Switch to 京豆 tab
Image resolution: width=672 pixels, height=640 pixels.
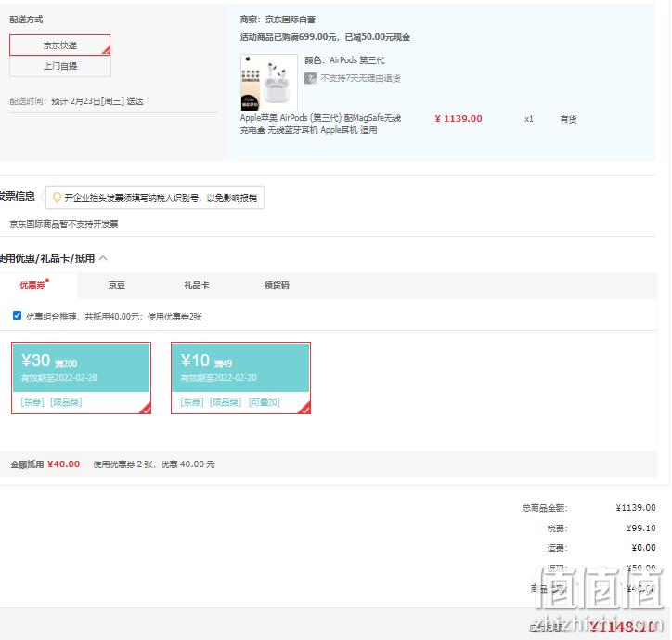tap(117, 285)
